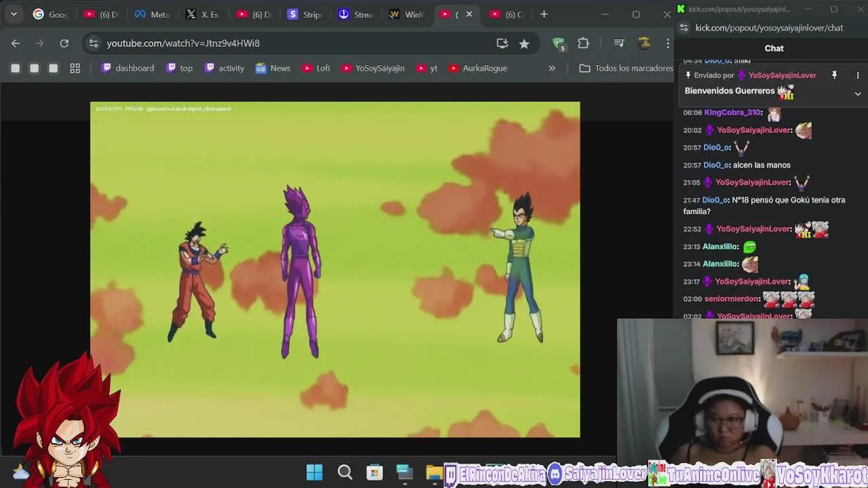868x488 pixels.
Task: Open Microsoft Store from taskbar
Action: [x=374, y=472]
